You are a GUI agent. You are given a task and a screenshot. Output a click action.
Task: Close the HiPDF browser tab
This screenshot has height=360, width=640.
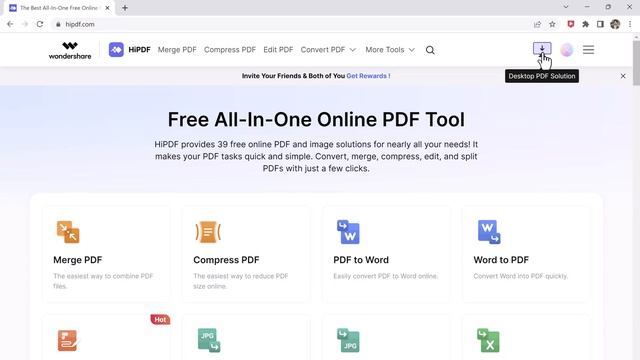107,8
